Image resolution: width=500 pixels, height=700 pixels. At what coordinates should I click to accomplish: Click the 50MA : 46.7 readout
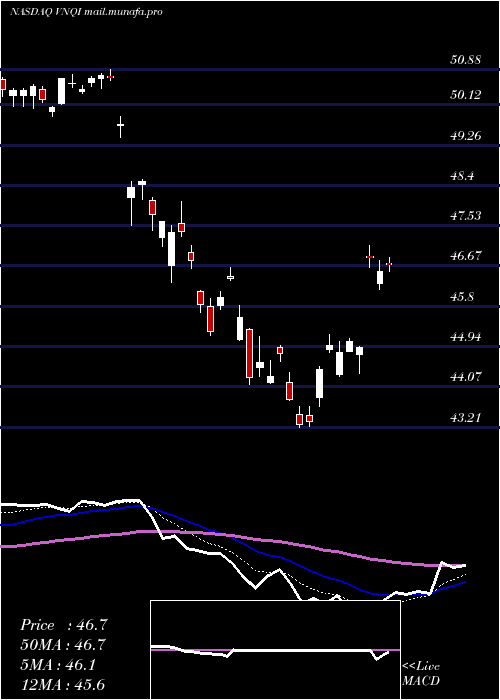[x=64, y=645]
